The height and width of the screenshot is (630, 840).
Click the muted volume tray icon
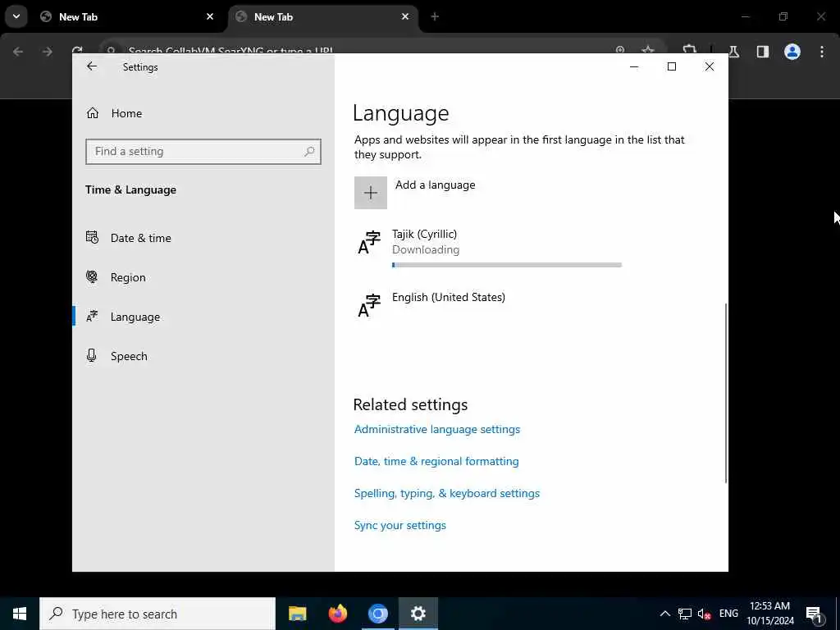point(705,614)
